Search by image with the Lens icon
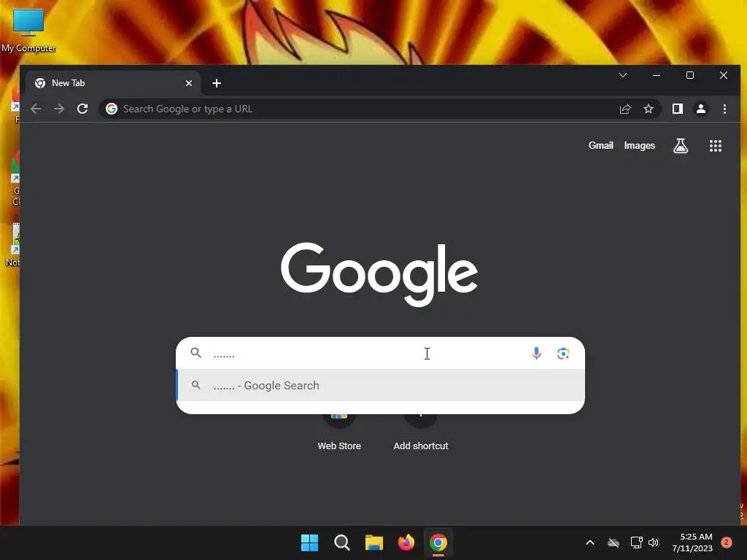Image resolution: width=747 pixels, height=560 pixels. click(563, 353)
